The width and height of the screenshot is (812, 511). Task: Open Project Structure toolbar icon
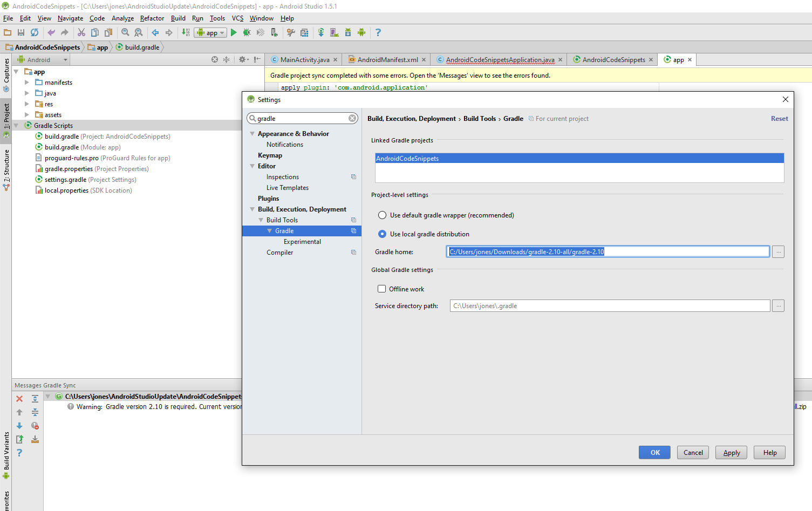point(304,32)
